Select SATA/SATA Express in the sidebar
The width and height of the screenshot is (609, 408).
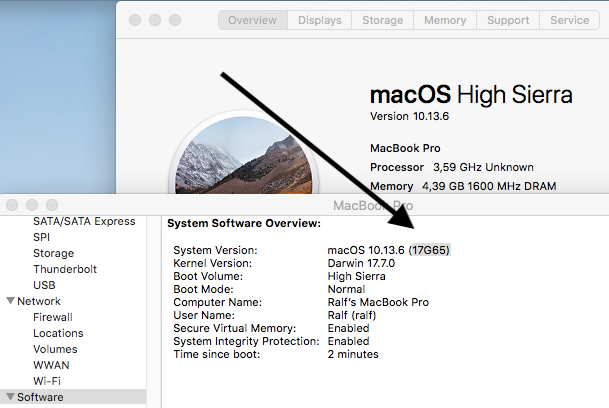(x=84, y=221)
